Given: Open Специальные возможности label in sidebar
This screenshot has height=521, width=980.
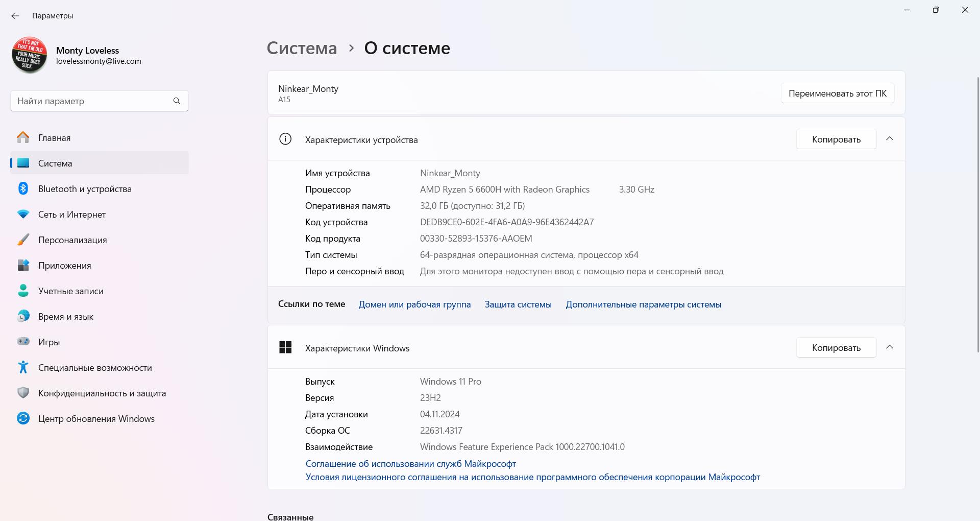Looking at the screenshot, I should click(x=95, y=368).
